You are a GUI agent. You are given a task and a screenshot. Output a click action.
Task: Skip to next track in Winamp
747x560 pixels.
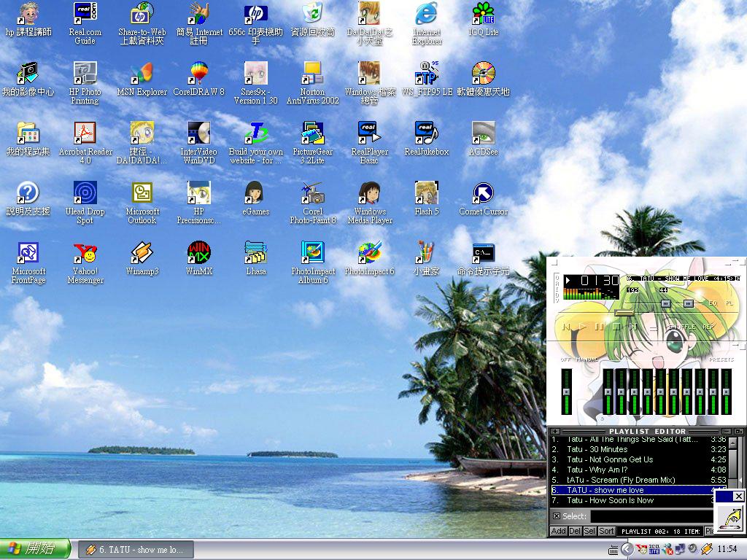click(x=632, y=327)
